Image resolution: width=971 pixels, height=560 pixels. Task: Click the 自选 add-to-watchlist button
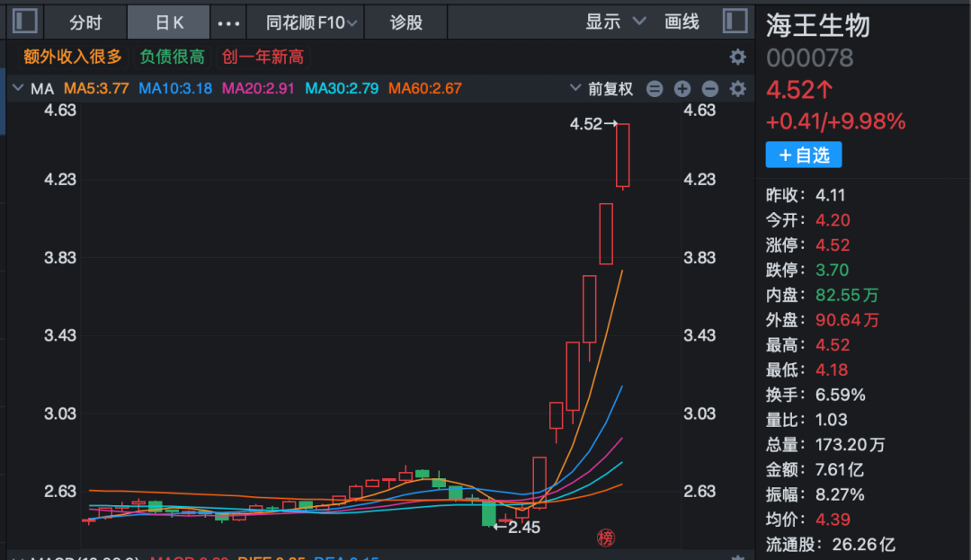(x=803, y=155)
